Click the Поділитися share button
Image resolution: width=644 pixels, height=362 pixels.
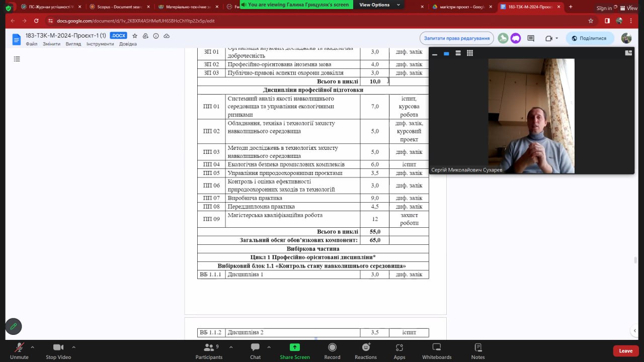[589, 38]
